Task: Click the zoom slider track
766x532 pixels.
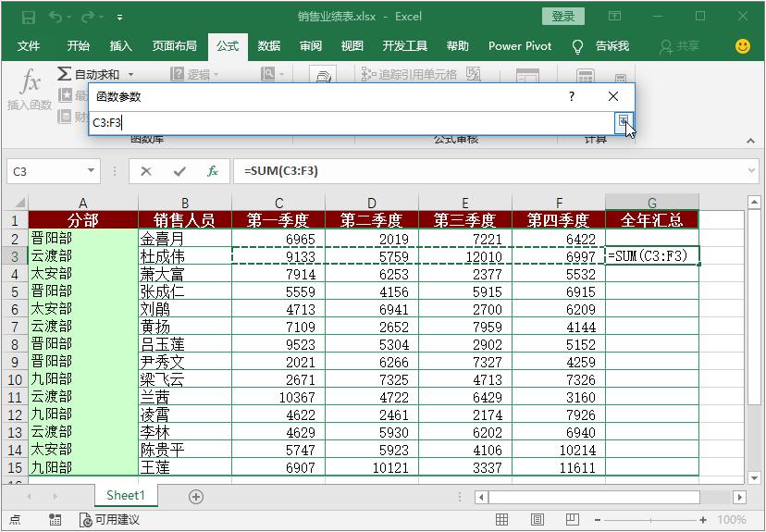Action: pos(650,520)
